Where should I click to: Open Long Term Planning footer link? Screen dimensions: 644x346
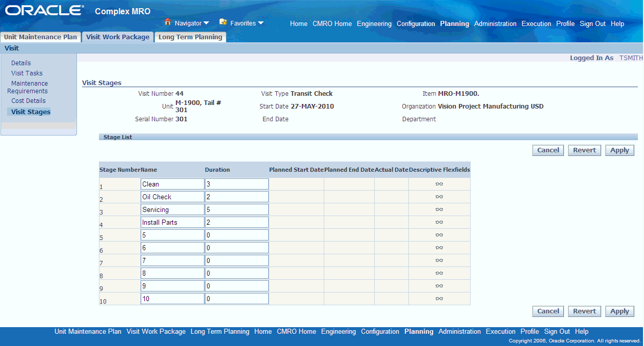220,331
